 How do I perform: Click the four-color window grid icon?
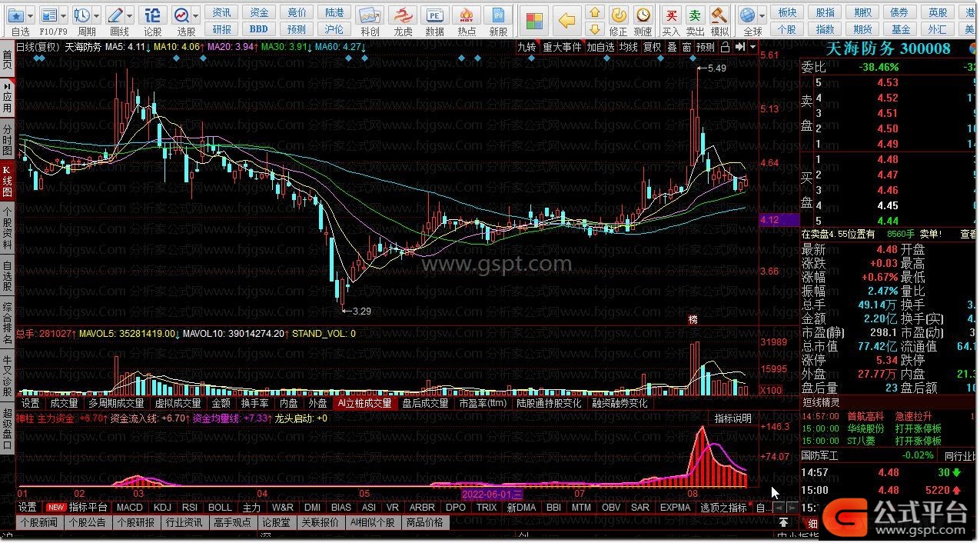[x=535, y=20]
